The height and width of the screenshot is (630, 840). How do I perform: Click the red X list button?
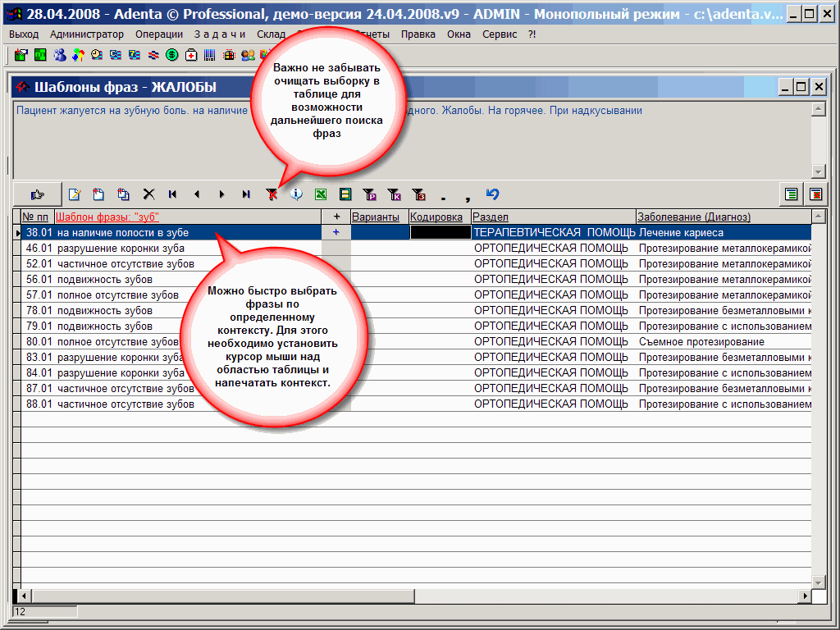tap(815, 194)
